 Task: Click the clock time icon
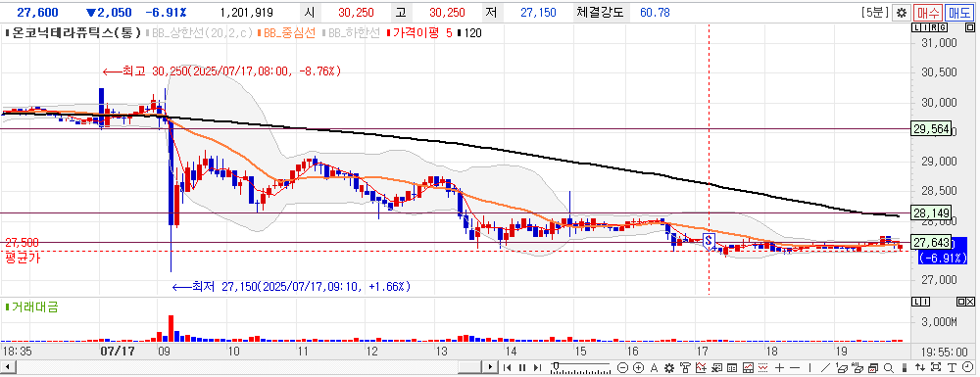coord(966,367)
